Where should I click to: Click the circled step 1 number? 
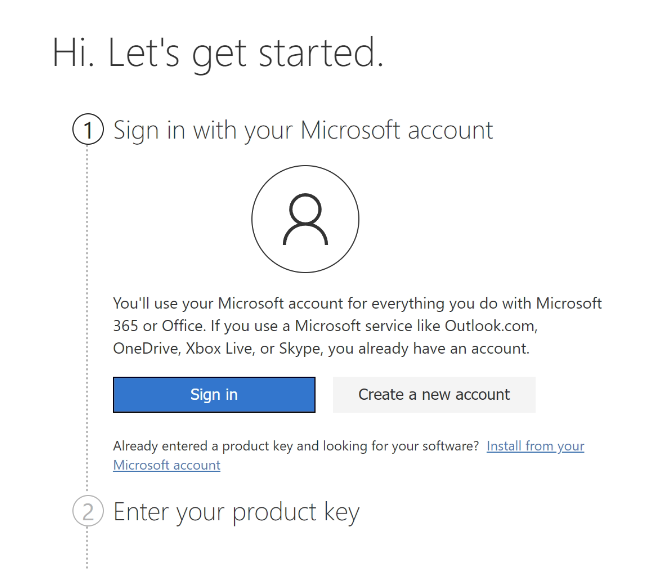[88, 130]
